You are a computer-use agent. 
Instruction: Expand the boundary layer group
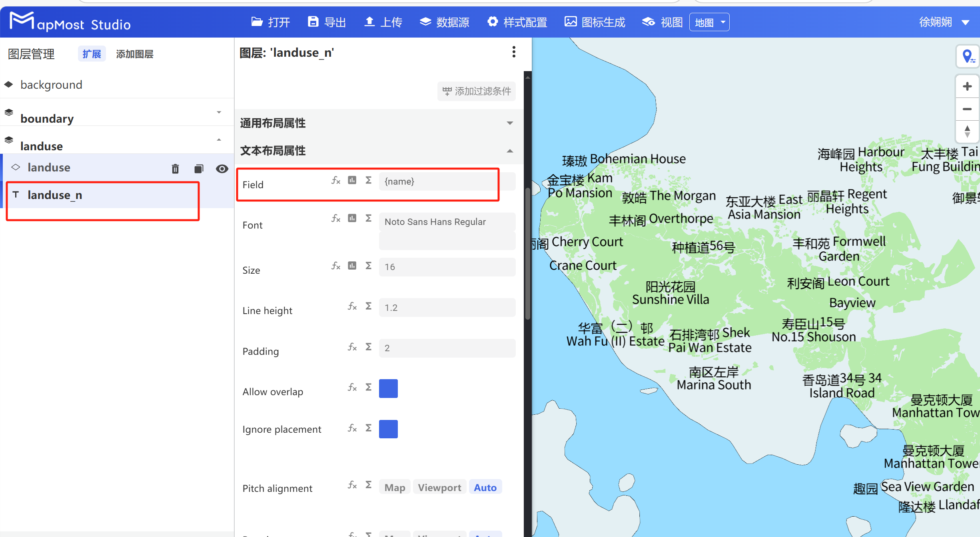point(219,112)
